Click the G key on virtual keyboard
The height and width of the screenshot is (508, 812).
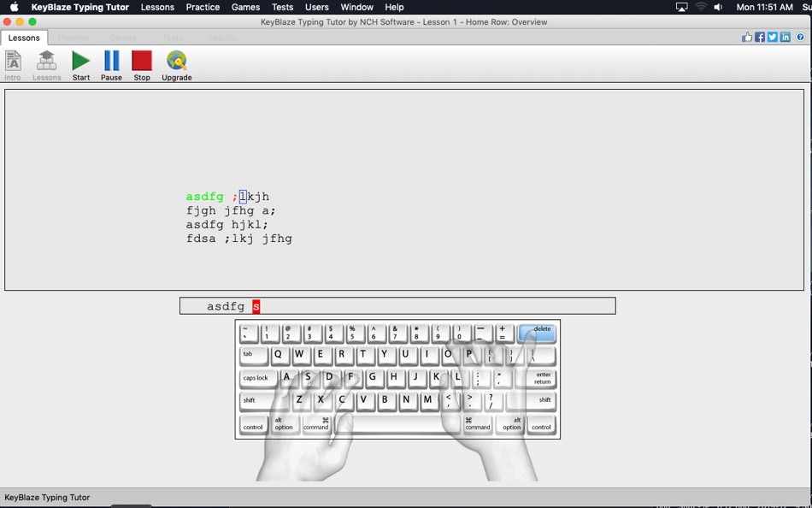(x=373, y=378)
